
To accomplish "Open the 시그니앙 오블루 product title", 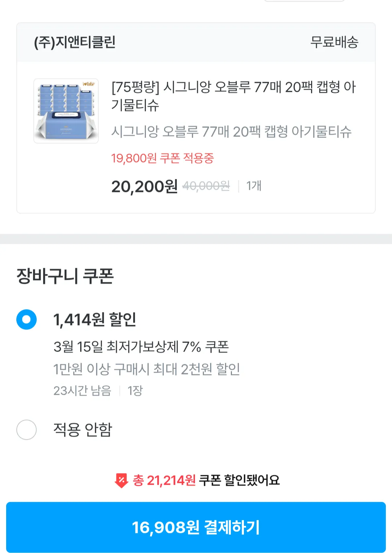I will pos(233,96).
